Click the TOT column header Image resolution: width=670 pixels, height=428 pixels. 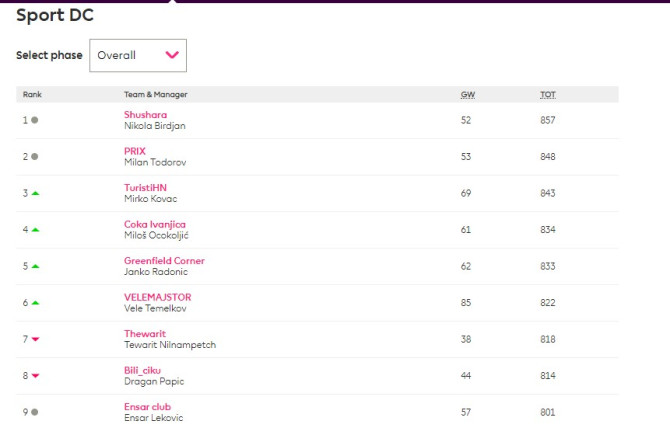tap(548, 94)
